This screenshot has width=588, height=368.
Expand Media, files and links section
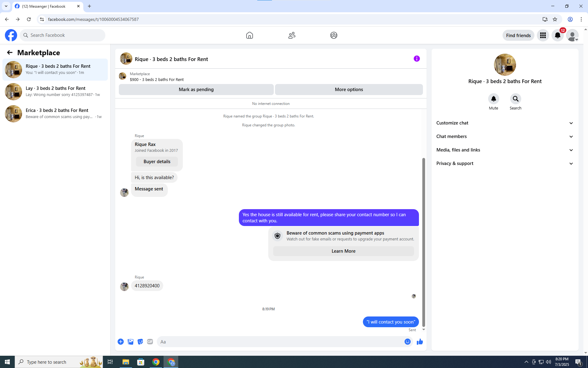pos(505,150)
